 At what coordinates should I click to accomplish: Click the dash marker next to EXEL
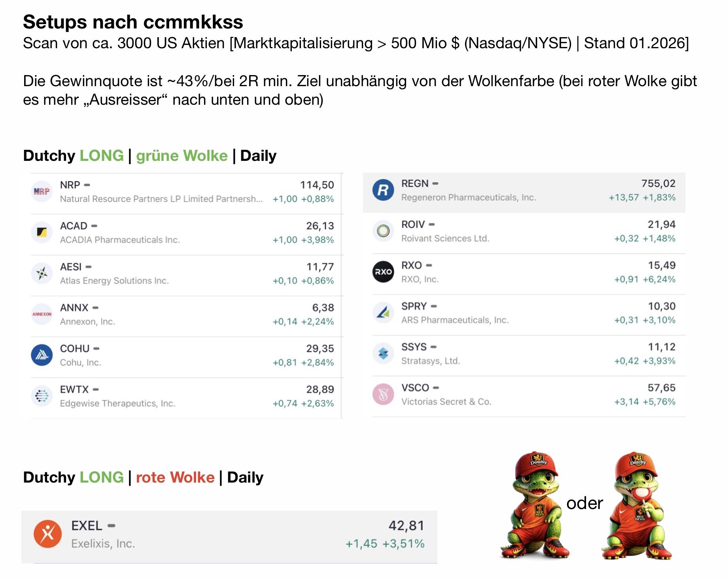pyautogui.click(x=112, y=526)
